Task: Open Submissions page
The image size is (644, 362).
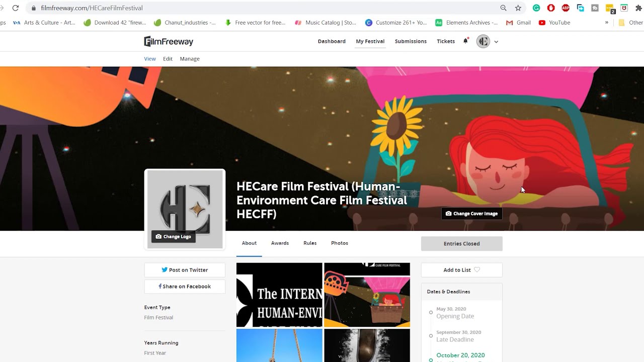Action: [411, 41]
